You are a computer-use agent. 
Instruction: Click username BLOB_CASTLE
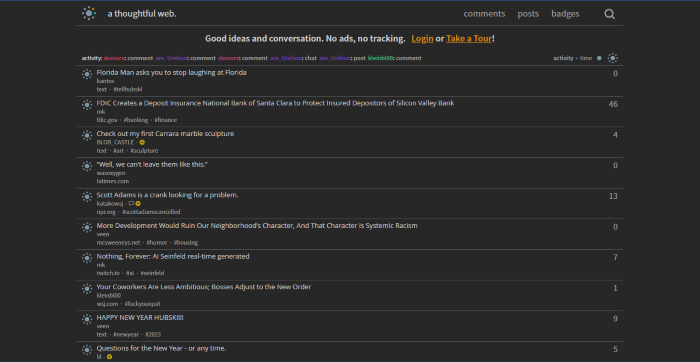[115, 142]
